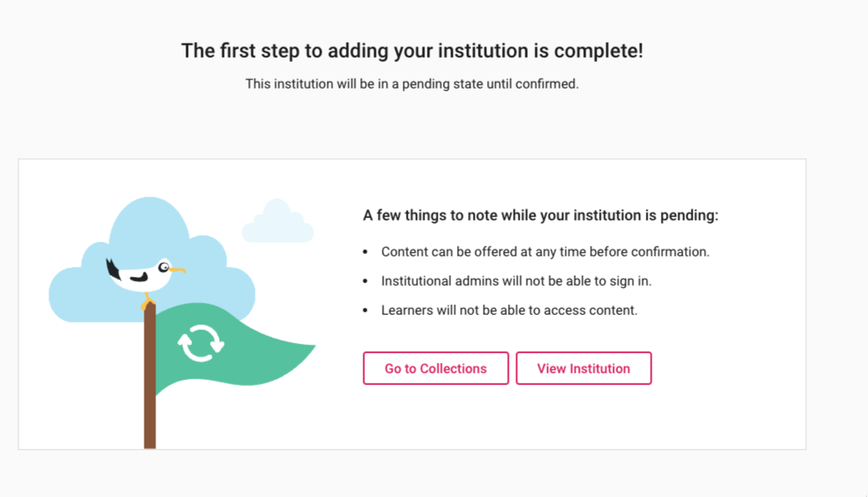Click the Go to Collections button
This screenshot has width=868, height=497.
(x=435, y=368)
